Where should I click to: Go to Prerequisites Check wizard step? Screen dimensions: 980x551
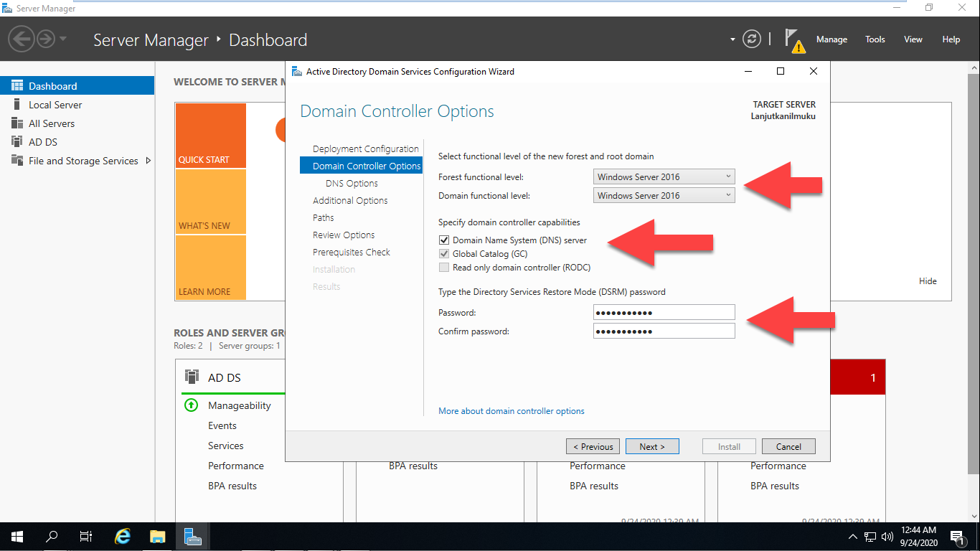point(352,252)
